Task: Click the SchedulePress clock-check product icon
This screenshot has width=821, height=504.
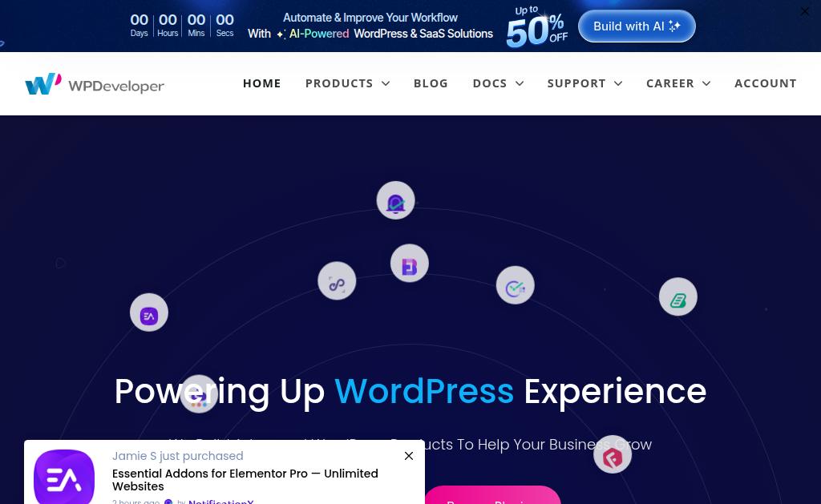Action: 516,285
